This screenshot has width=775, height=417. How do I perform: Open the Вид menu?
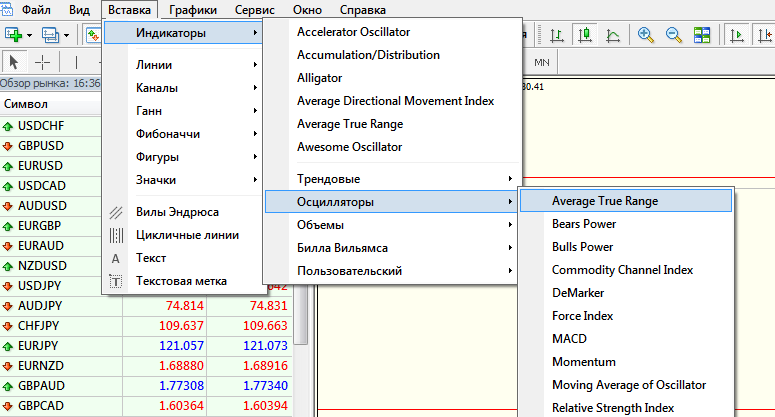coord(79,9)
